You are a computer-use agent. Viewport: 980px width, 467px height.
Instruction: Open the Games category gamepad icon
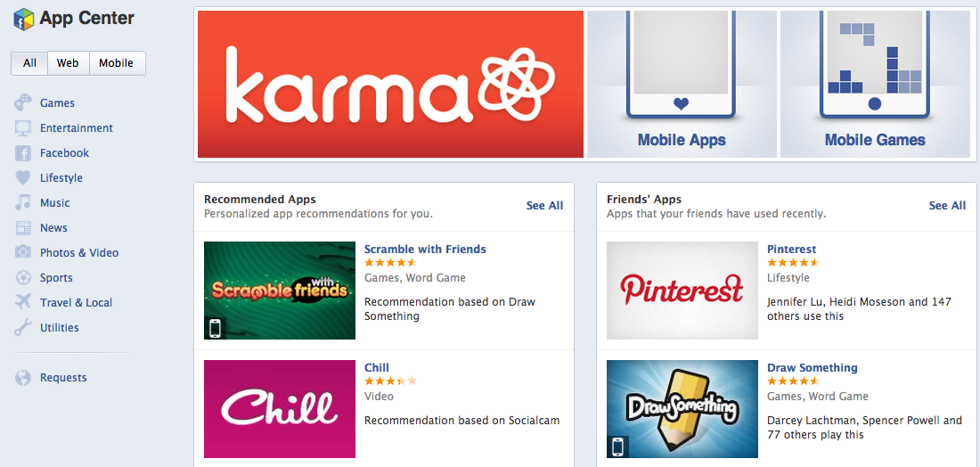click(23, 102)
